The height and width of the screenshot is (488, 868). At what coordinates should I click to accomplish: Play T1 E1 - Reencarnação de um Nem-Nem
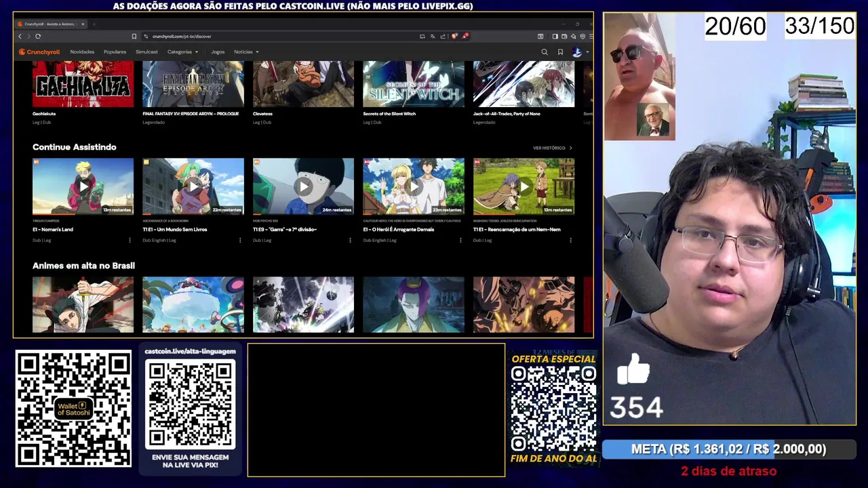pos(524,186)
